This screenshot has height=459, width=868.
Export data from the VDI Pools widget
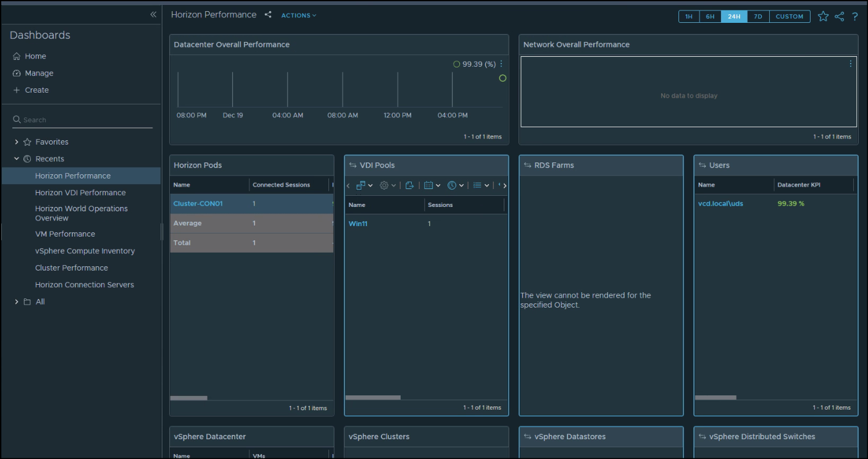409,185
